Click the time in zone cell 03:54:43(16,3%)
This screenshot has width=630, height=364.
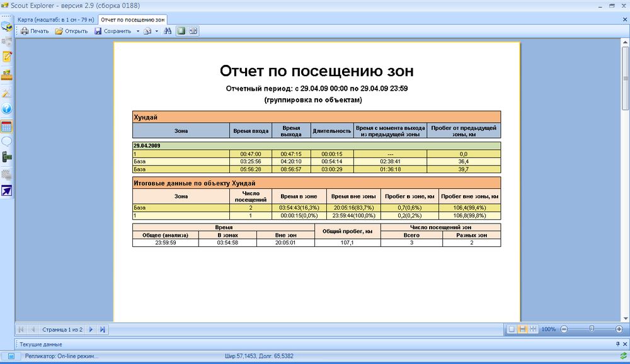point(299,208)
